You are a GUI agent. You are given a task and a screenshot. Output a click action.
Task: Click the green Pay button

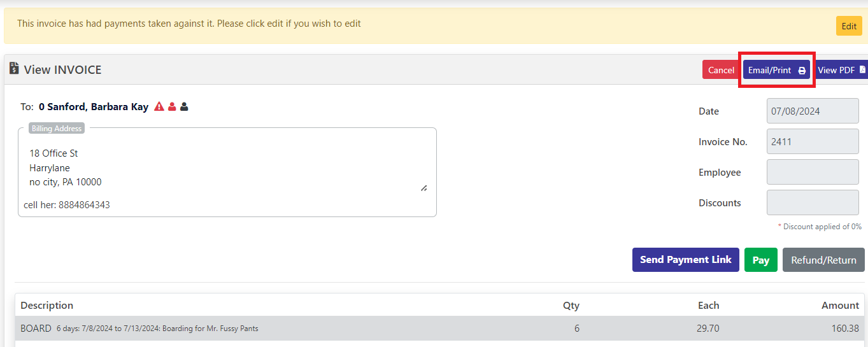pyautogui.click(x=760, y=260)
